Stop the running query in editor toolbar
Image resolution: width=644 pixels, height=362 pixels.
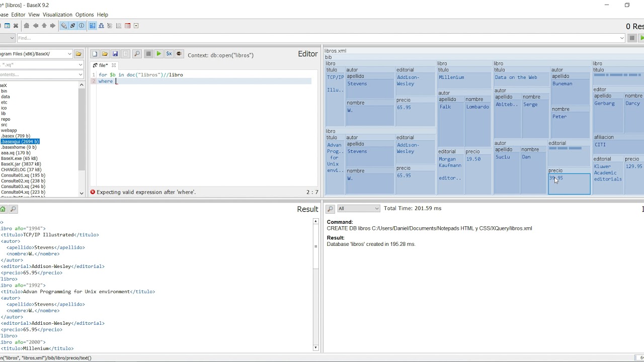pos(148,54)
